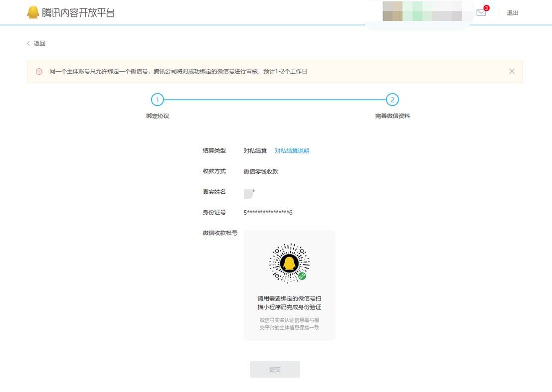Click the 退出 logout link
Viewport: 552px width, 392px height.
[x=512, y=13]
